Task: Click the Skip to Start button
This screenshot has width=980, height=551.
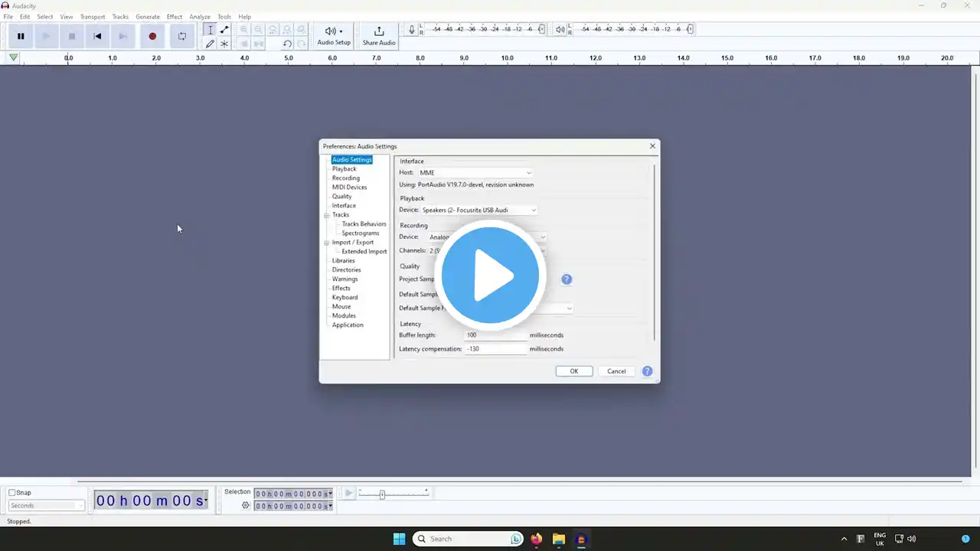Action: pos(97,36)
